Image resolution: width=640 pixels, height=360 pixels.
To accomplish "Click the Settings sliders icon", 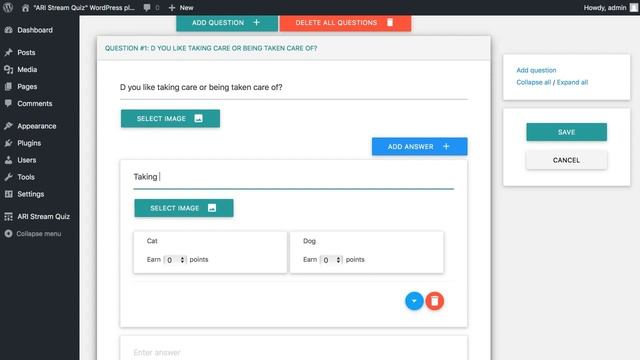I will coord(9,194).
